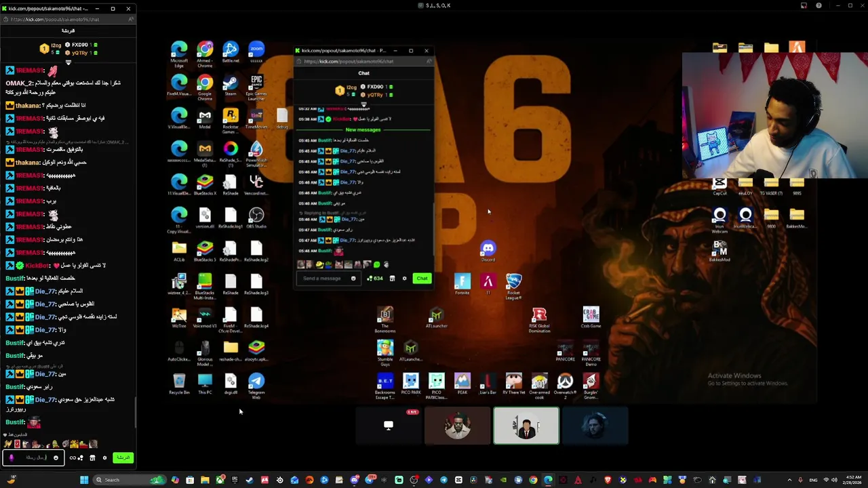The height and width of the screenshot is (488, 868).
Task: Open File Explorer from the taskbar
Action: pos(205,480)
